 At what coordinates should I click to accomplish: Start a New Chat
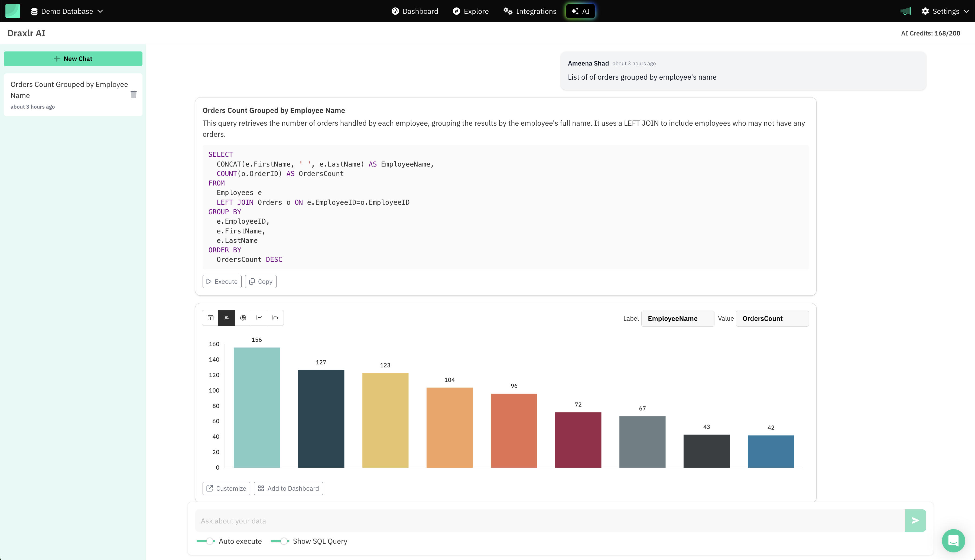[x=73, y=58]
